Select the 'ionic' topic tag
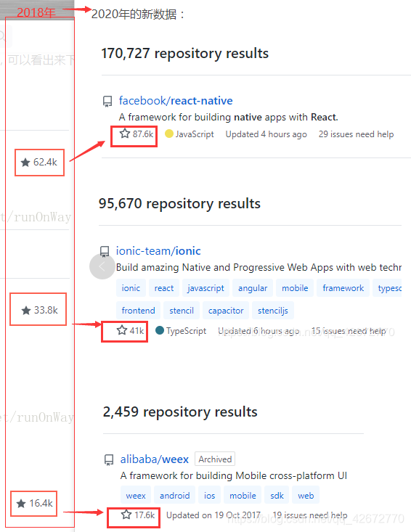Image resolution: width=411 pixels, height=532 pixels. point(131,288)
